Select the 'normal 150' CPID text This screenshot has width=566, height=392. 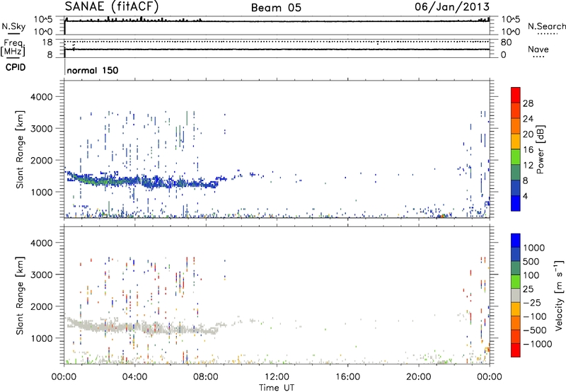93,70
